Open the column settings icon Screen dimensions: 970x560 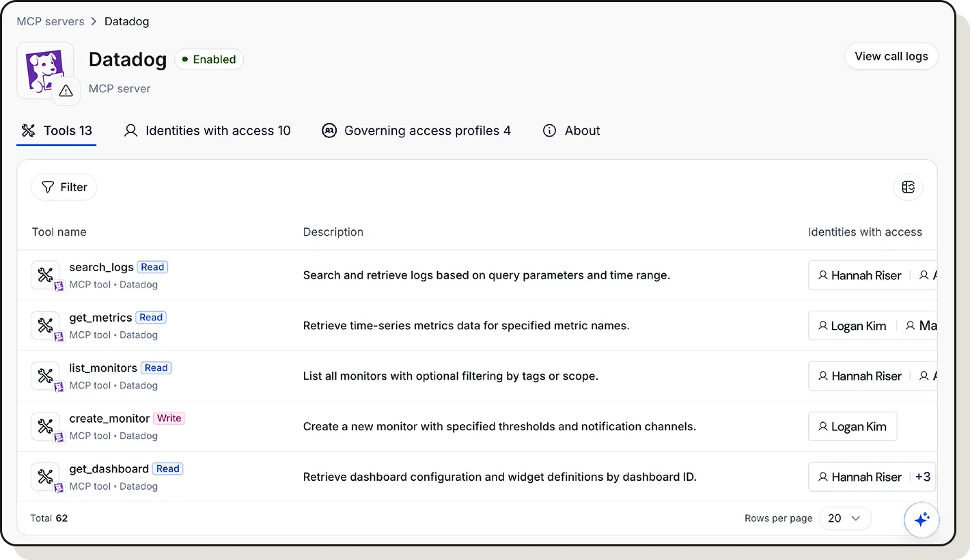908,187
